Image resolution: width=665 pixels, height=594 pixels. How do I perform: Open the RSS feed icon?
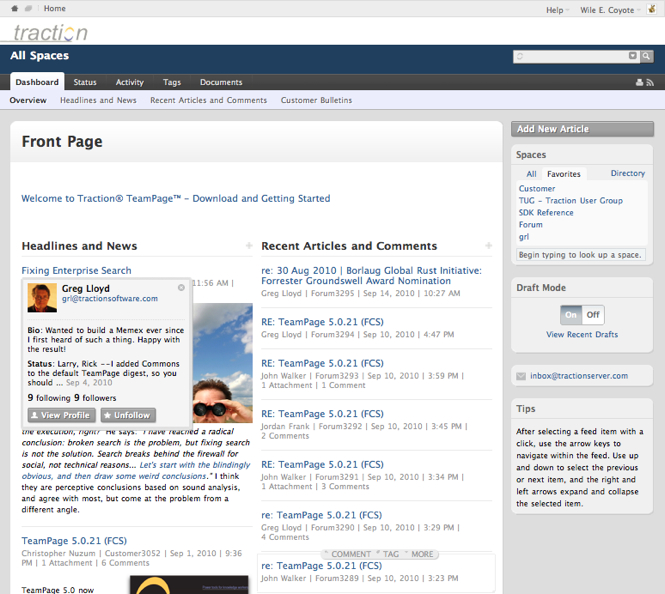pos(650,83)
